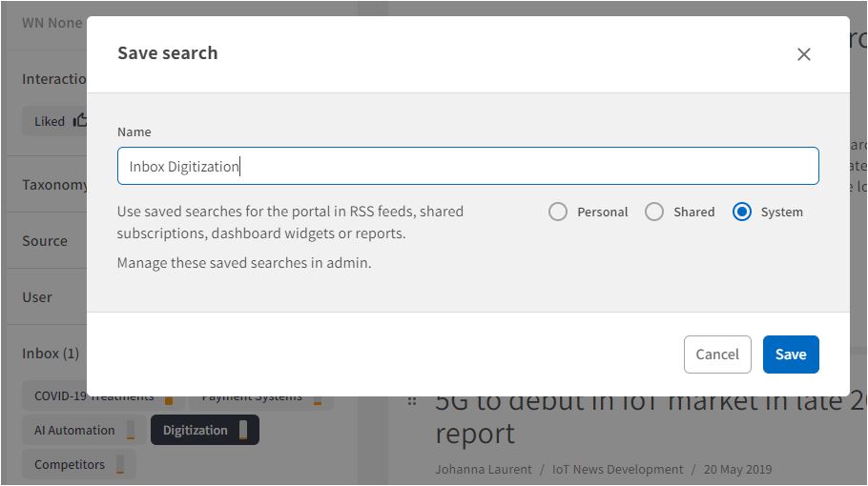Select the Shared radio option
The height and width of the screenshot is (486, 868).
tap(653, 212)
